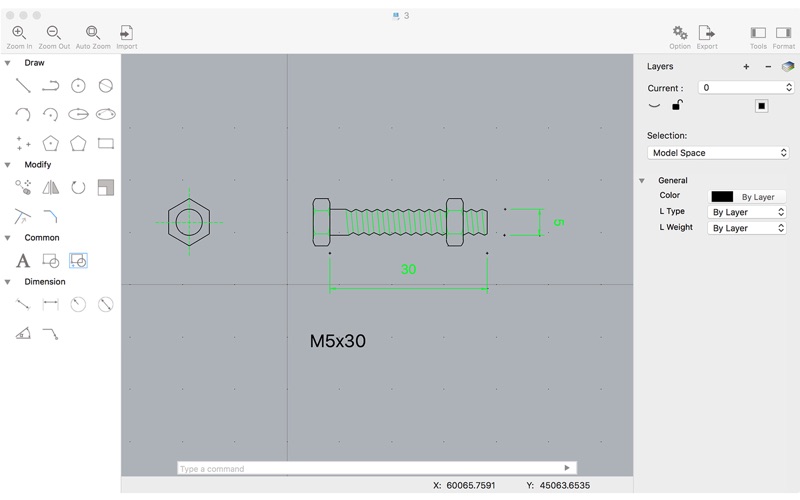Click the black layer color square

pyautogui.click(x=761, y=106)
